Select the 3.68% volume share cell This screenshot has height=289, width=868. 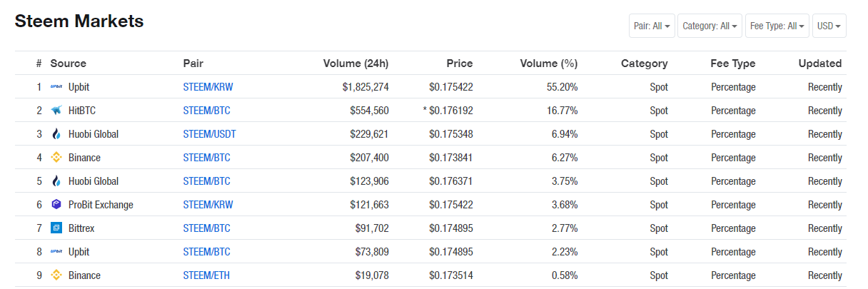565,205
